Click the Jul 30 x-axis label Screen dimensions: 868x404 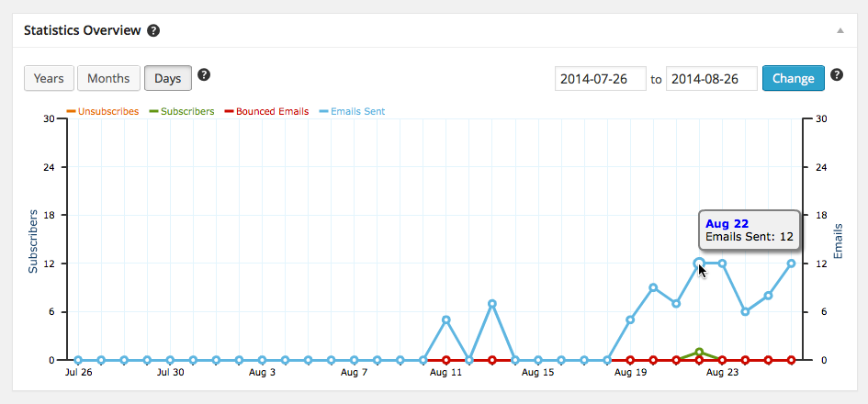(170, 373)
